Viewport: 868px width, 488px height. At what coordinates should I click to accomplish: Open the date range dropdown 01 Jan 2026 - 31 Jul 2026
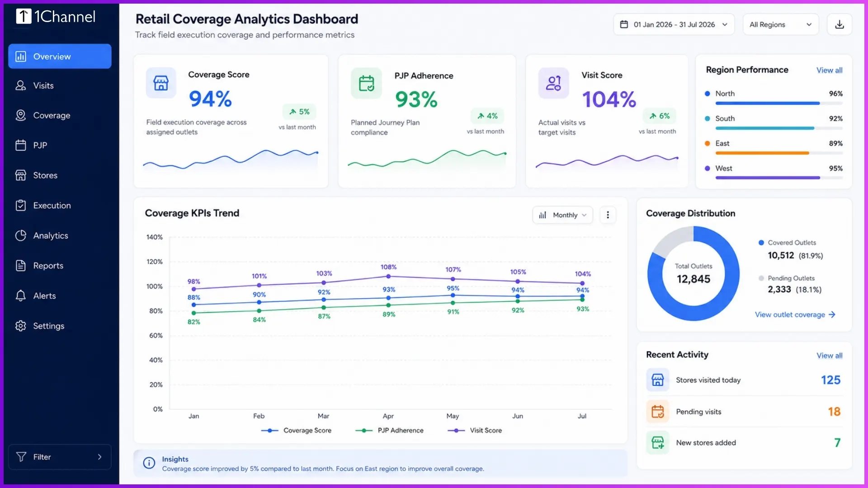(x=674, y=24)
